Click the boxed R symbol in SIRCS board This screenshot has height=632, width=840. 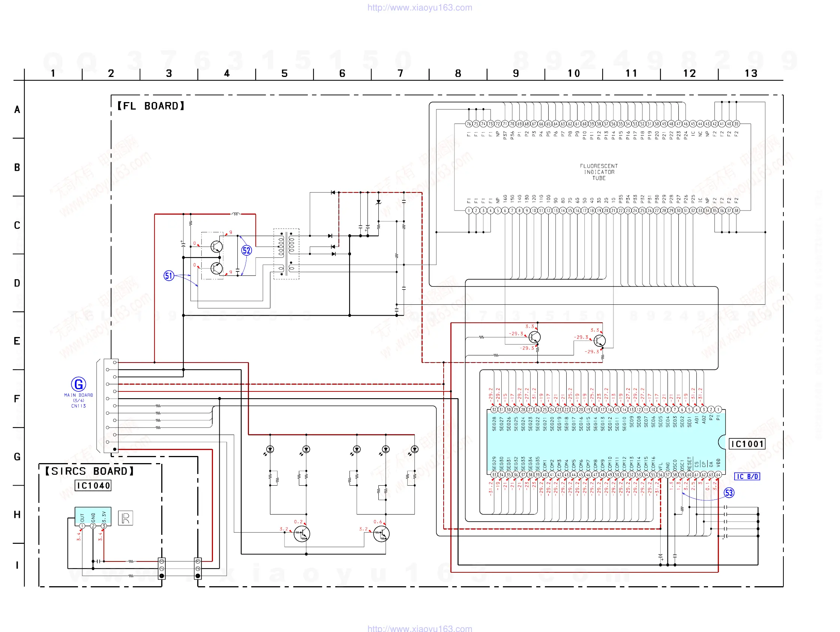pyautogui.click(x=125, y=518)
